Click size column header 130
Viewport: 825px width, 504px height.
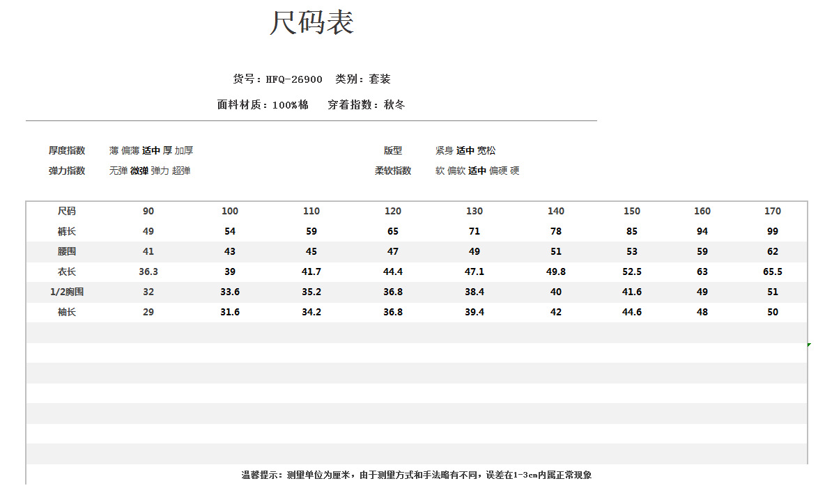475,211
